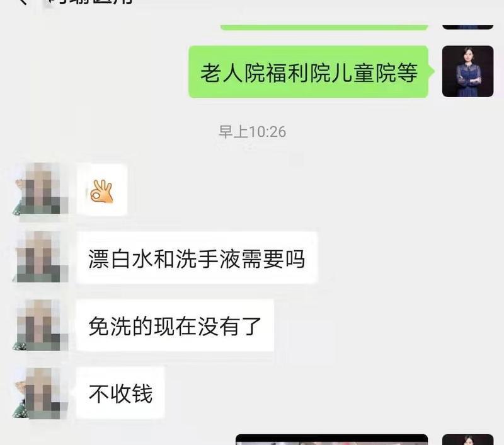Tap the back arrow in the chat header
This screenshot has height=445, width=504.
tap(23, 2)
